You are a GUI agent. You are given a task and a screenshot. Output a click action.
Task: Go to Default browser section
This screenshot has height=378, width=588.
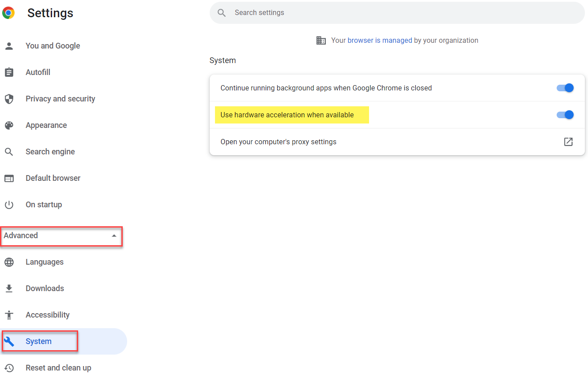[x=53, y=178]
